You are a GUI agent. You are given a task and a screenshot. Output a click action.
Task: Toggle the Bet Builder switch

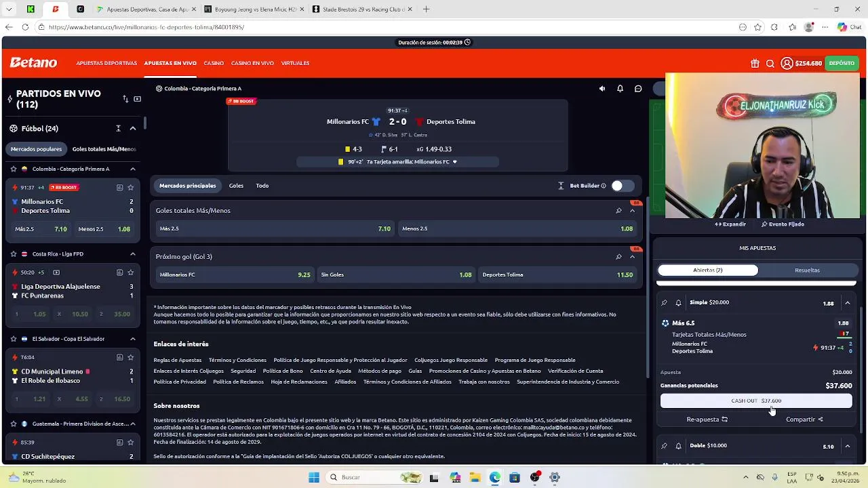622,186
